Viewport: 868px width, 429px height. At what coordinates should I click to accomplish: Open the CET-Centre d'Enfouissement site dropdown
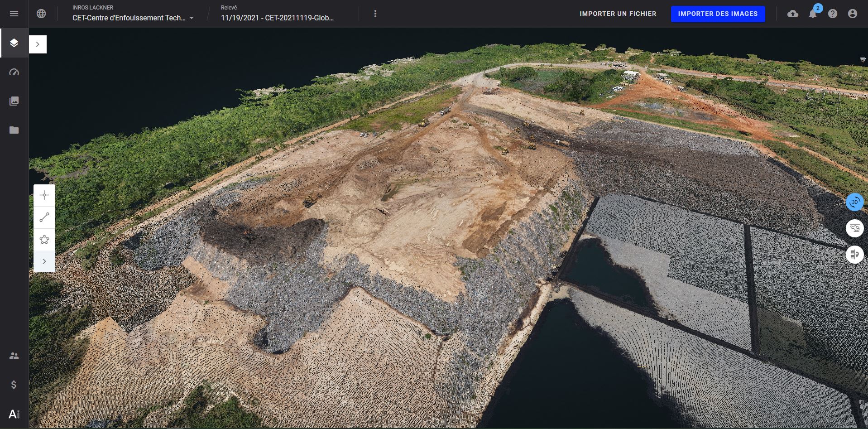click(133, 18)
